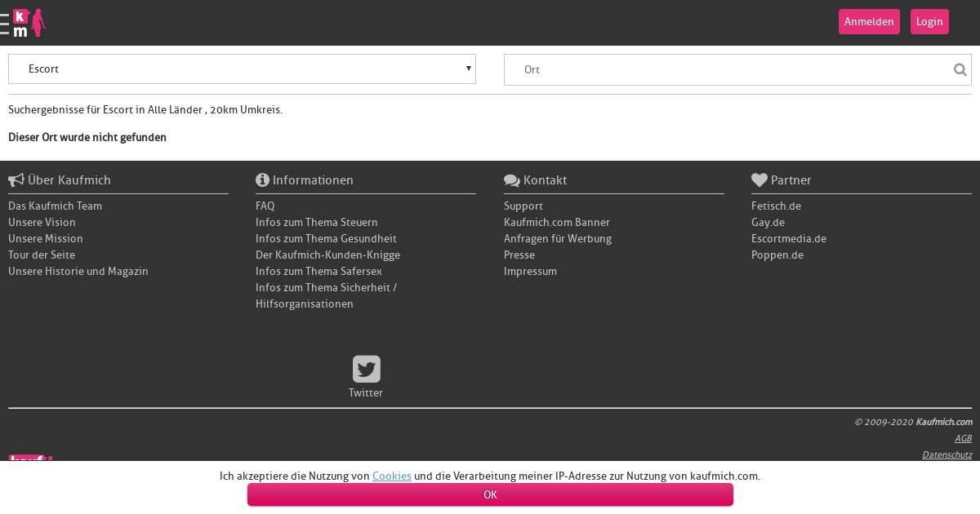Open the FAQ link

tap(265, 206)
